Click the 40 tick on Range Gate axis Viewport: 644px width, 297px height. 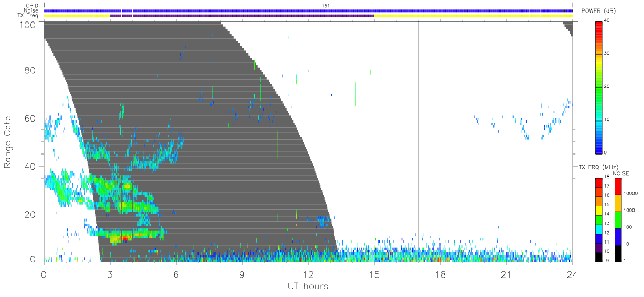pyautogui.click(x=30, y=167)
